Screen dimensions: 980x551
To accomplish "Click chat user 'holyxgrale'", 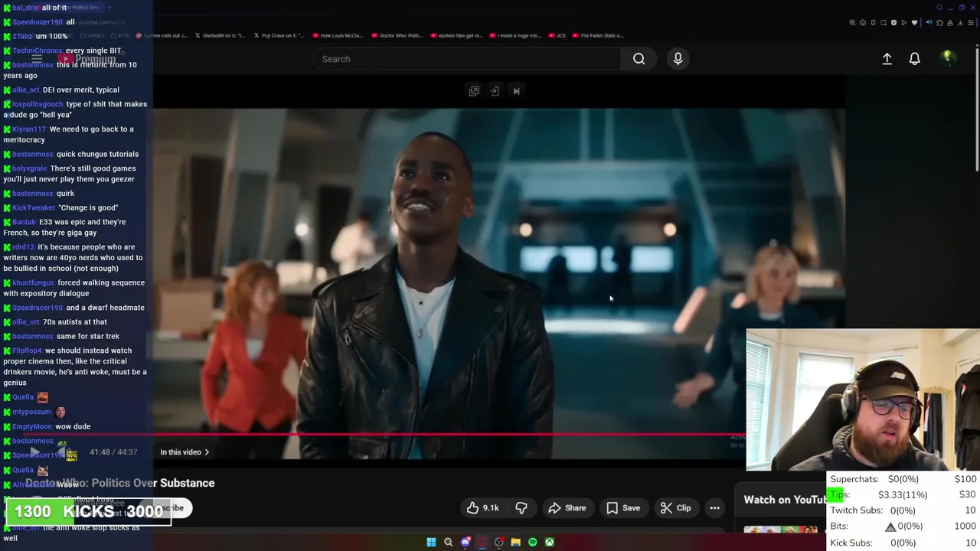I will click(30, 168).
